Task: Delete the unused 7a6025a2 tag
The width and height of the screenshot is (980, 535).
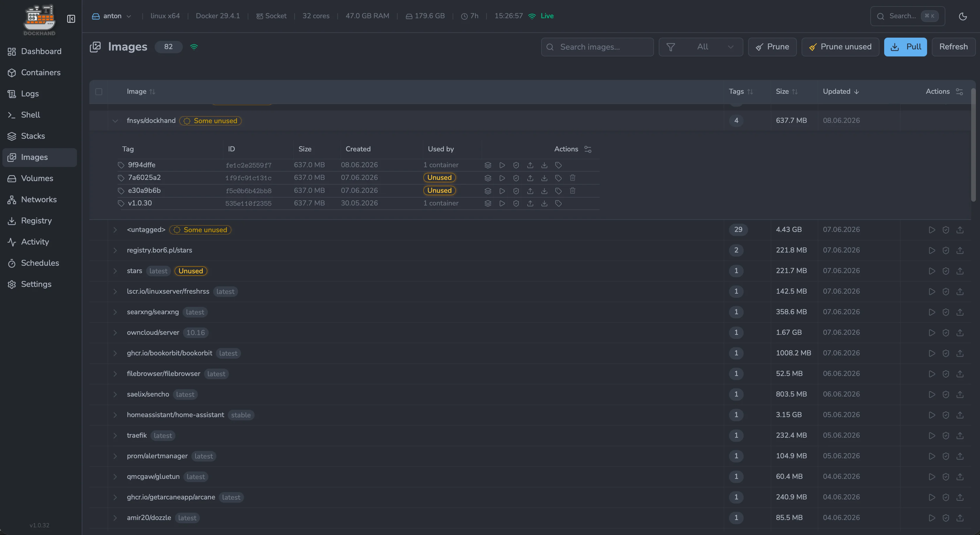Action: pos(573,178)
